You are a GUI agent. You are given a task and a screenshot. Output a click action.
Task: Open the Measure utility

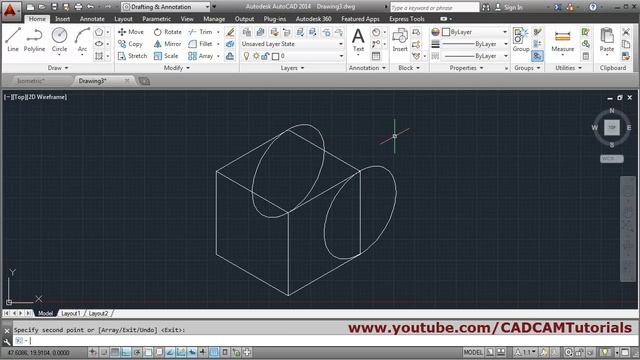[562, 40]
